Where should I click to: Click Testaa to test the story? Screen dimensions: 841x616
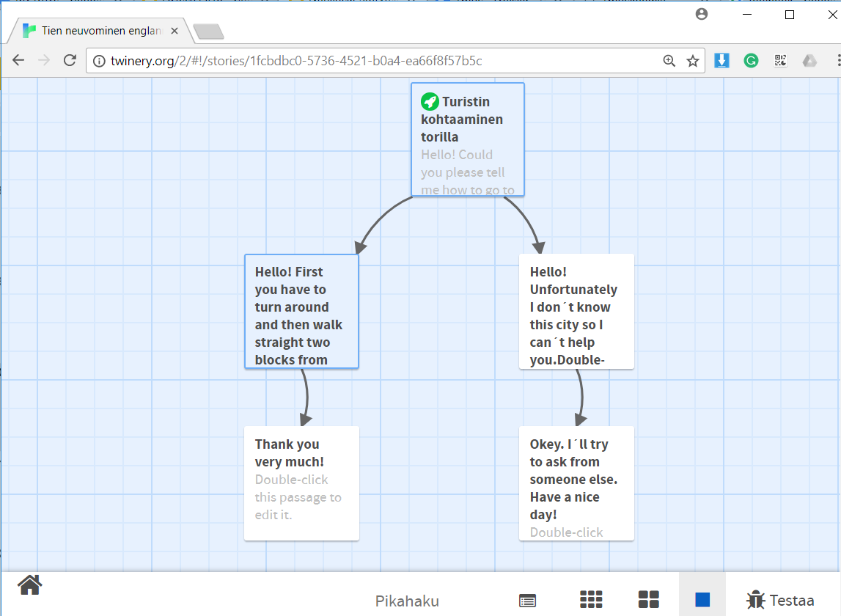tap(780, 600)
